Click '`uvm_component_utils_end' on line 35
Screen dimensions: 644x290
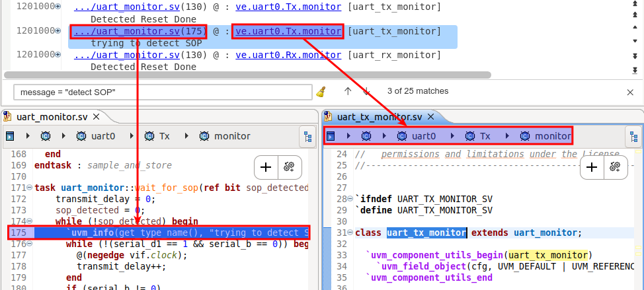429,277
